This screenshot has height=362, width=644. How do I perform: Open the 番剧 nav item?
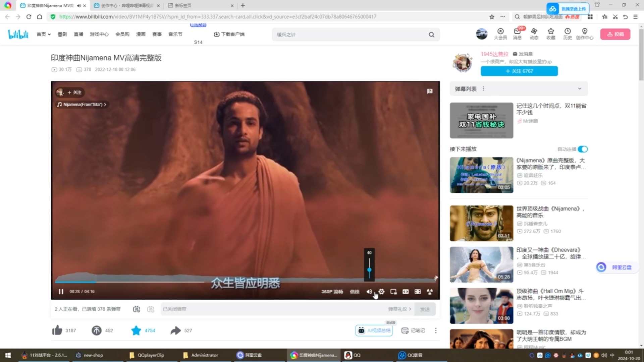pos(62,34)
